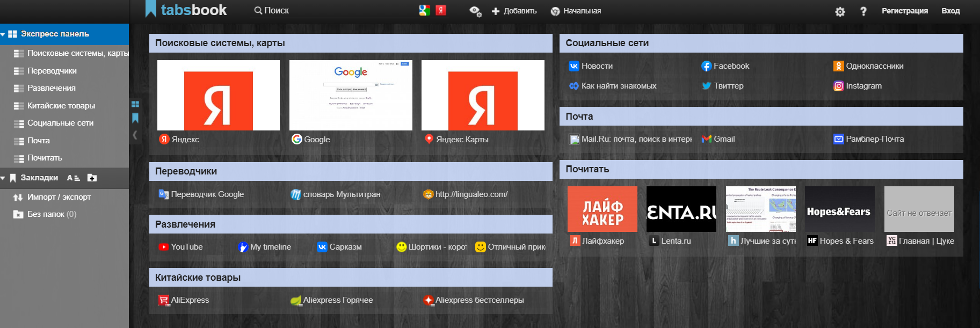The image size is (980, 328).
Task: Click the Социальные сети group header
Action: (x=761, y=43)
